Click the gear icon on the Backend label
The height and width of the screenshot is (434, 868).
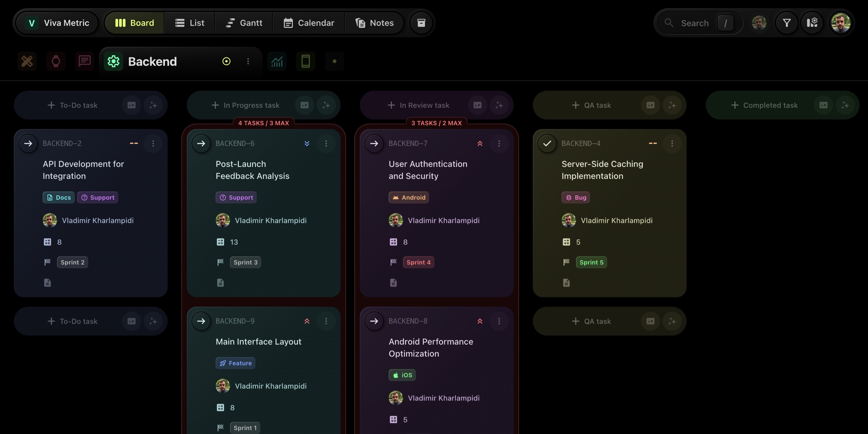(x=113, y=61)
